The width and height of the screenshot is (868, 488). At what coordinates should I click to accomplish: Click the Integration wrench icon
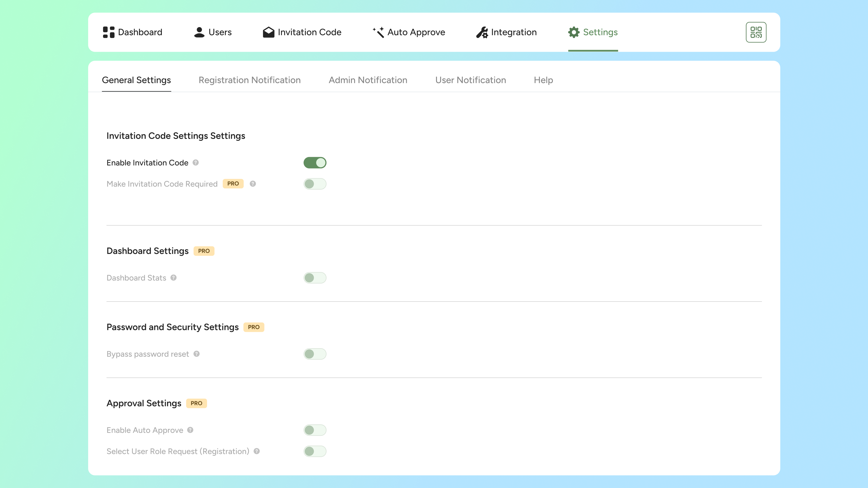(x=482, y=32)
